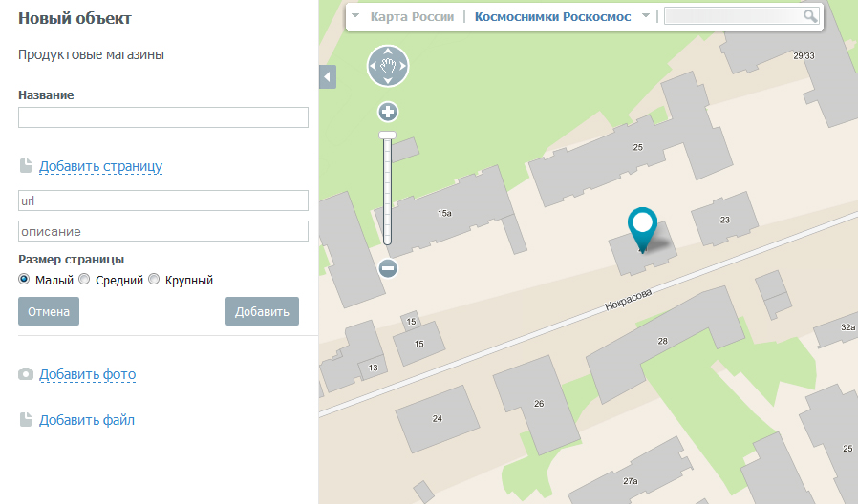The image size is (858, 504).
Task: Click building number 26 on map
Action: [539, 404]
